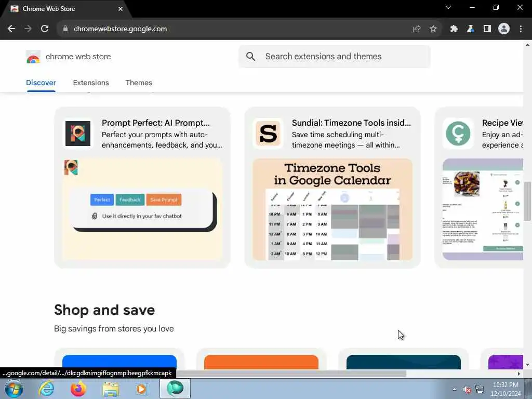Click the padlock site info icon

pos(65,29)
